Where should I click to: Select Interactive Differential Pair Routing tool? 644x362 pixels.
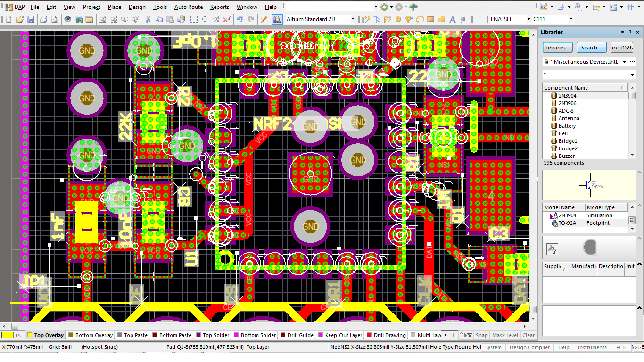pyautogui.click(x=388, y=19)
